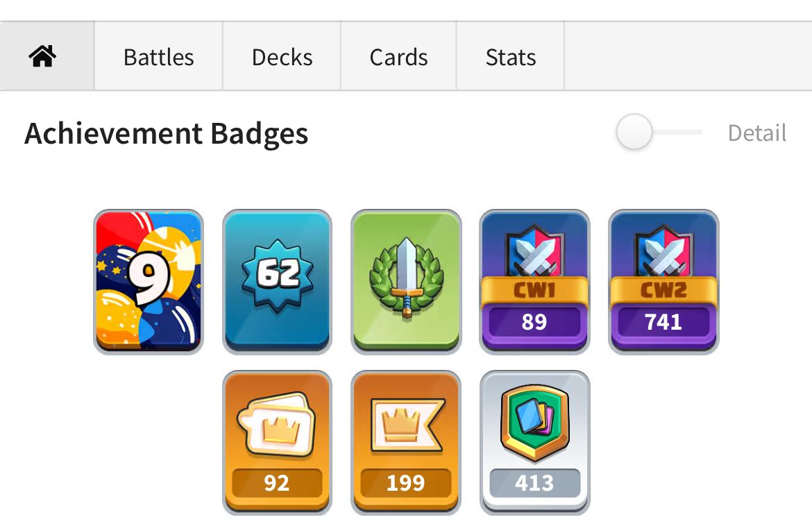812x531 pixels.
Task: Click the Achievement Badges heading
Action: pyautogui.click(x=167, y=134)
